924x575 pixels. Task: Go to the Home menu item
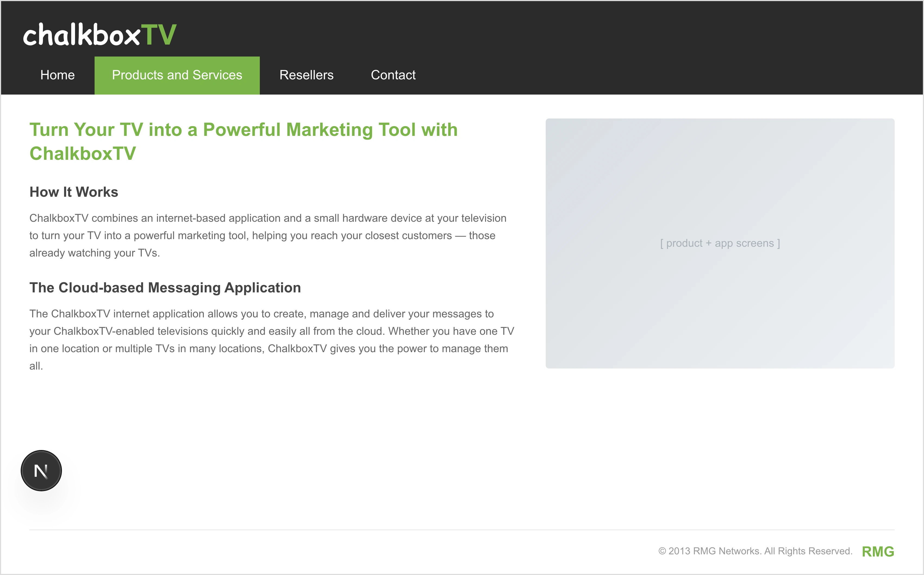(x=57, y=75)
